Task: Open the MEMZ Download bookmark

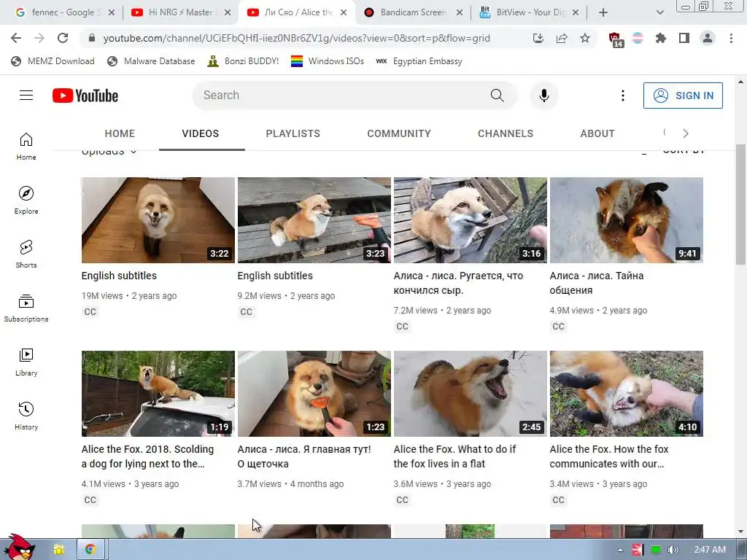Action: tap(53, 61)
